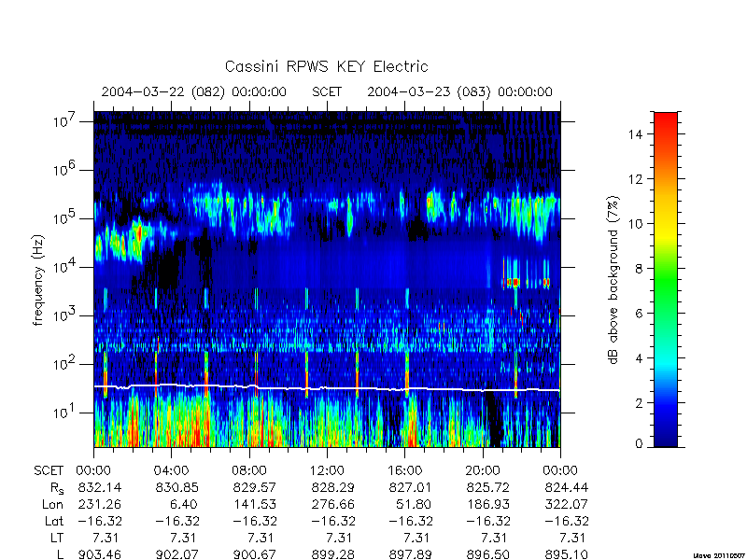Click the top 'SCET' label between dates

pyautogui.click(x=327, y=91)
